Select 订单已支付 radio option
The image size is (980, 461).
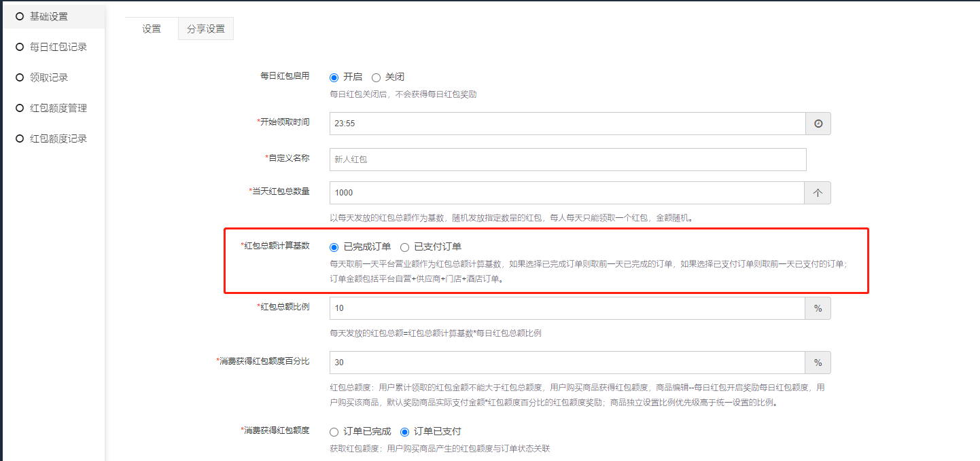404,432
